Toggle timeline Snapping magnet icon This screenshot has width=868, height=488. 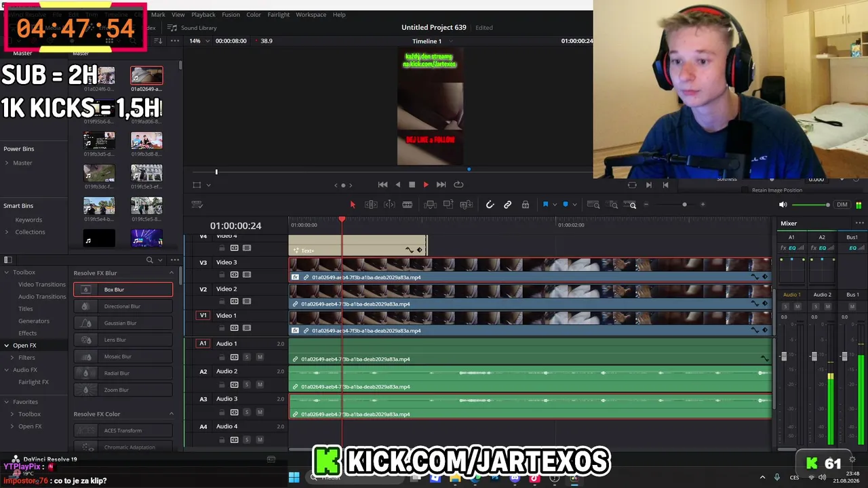pyautogui.click(x=490, y=205)
